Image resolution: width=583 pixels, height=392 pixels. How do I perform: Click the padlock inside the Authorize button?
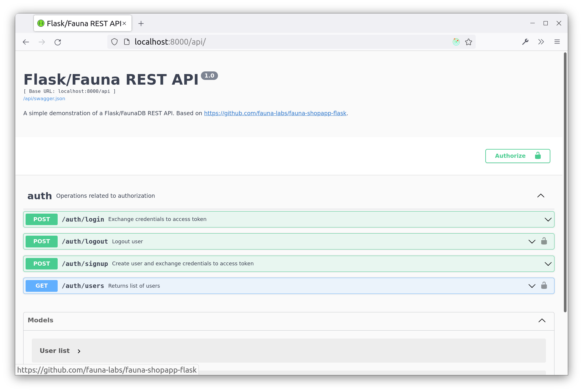tap(538, 156)
